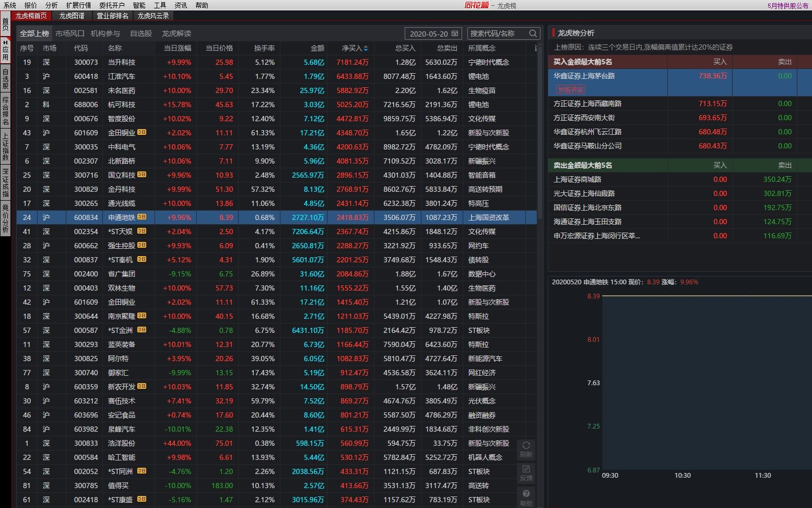The height and width of the screenshot is (508, 812).
Task: Open the 首页 sidebar tab
Action: (5, 25)
